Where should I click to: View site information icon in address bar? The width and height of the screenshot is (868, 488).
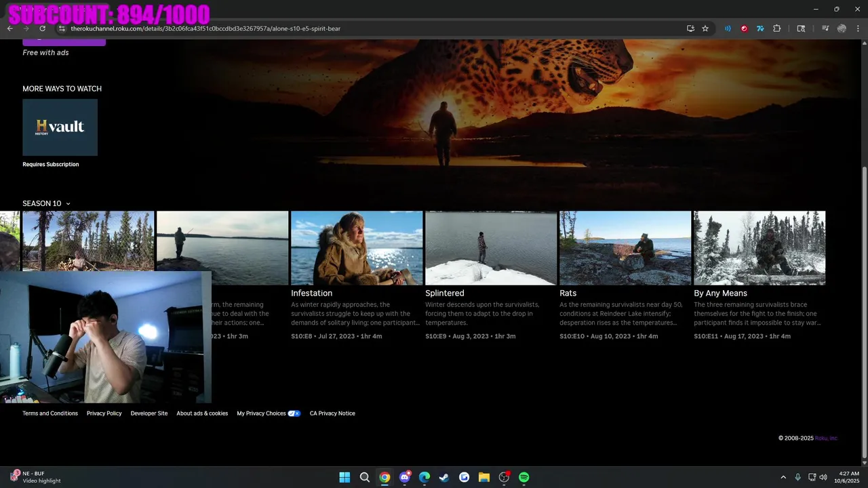pyautogui.click(x=61, y=28)
